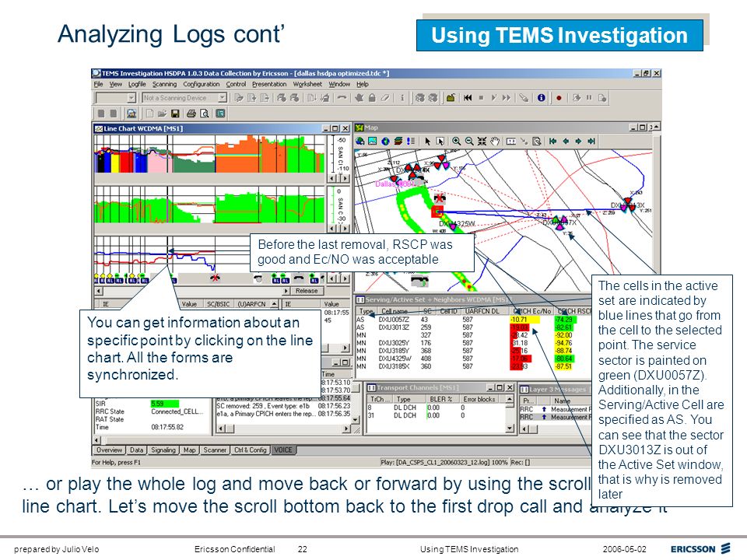Start recording with the red record button

click(559, 98)
